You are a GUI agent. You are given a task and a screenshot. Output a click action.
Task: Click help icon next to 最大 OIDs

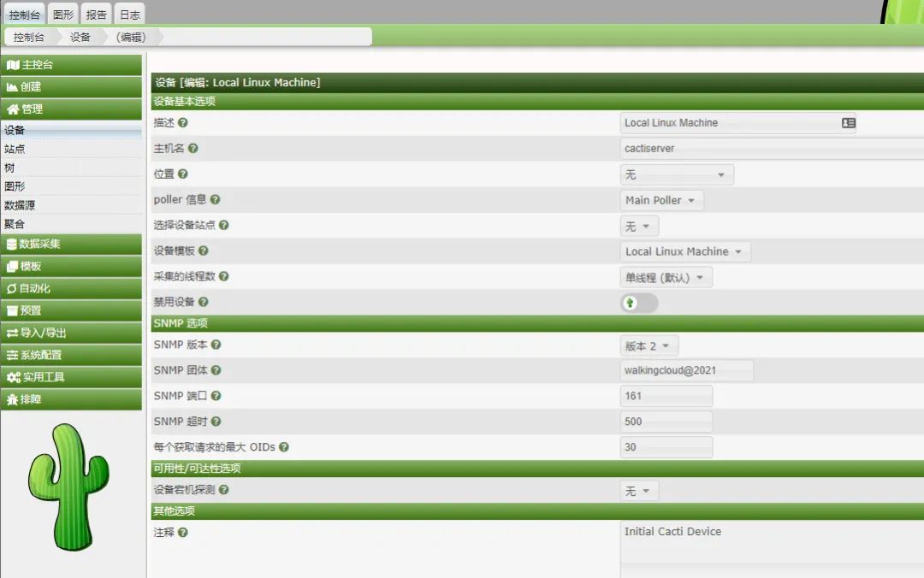point(284,447)
